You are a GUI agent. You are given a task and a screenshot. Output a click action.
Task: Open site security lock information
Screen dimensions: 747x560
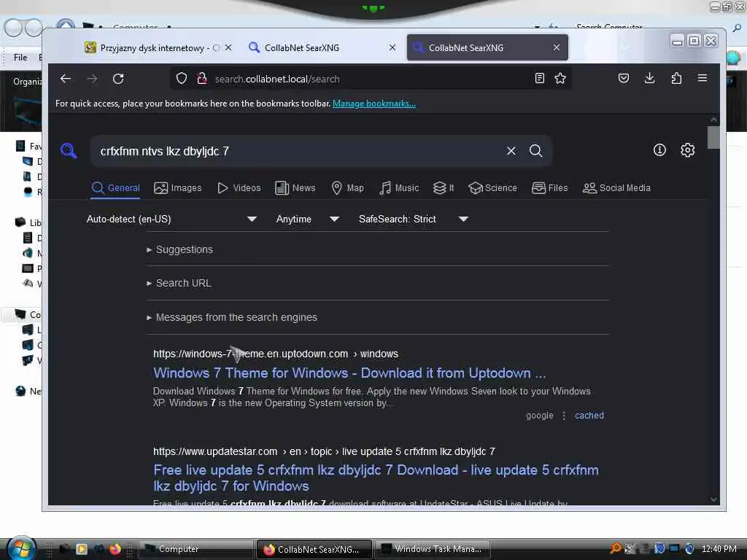pyautogui.click(x=202, y=79)
